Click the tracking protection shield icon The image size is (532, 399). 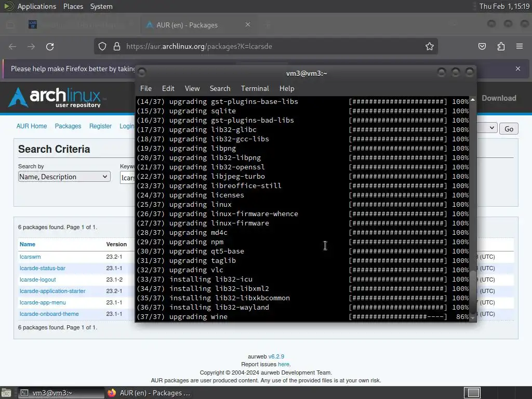pyautogui.click(x=102, y=46)
